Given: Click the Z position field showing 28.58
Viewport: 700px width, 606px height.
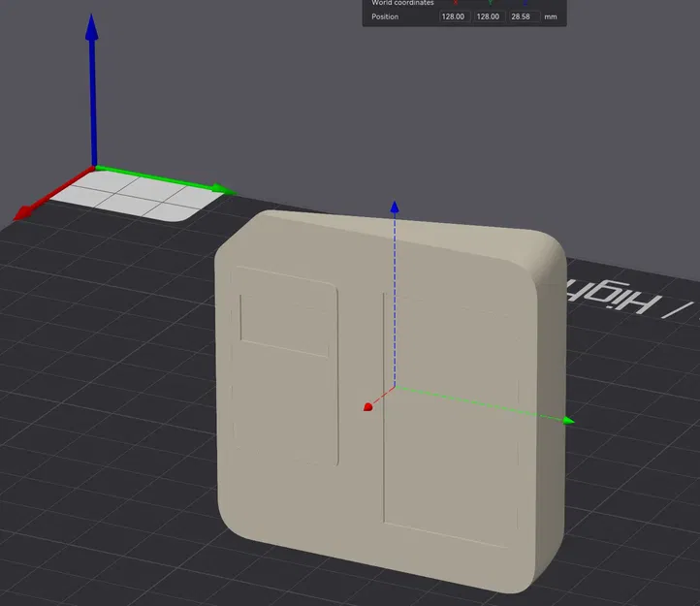Looking at the screenshot, I should point(523,16).
